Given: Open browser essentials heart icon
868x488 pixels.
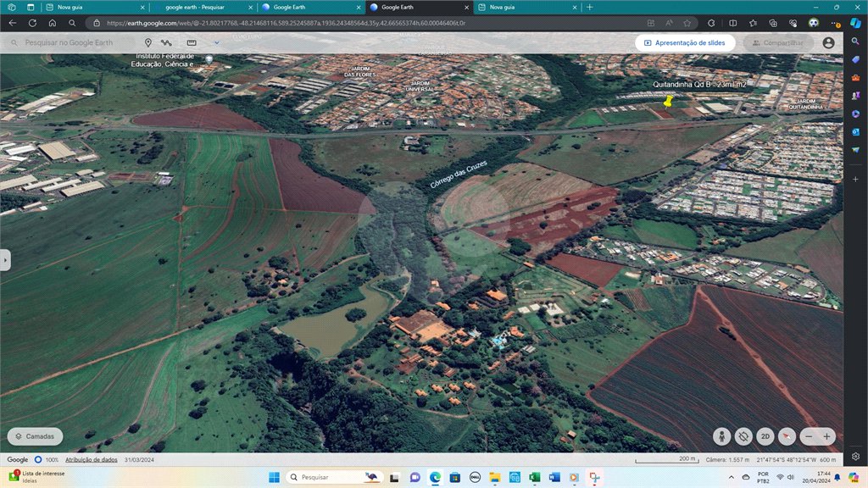Looking at the screenshot, I should 793,23.
